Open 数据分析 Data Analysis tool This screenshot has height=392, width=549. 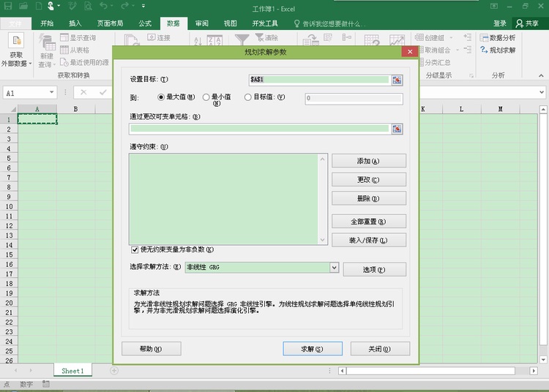[498, 38]
